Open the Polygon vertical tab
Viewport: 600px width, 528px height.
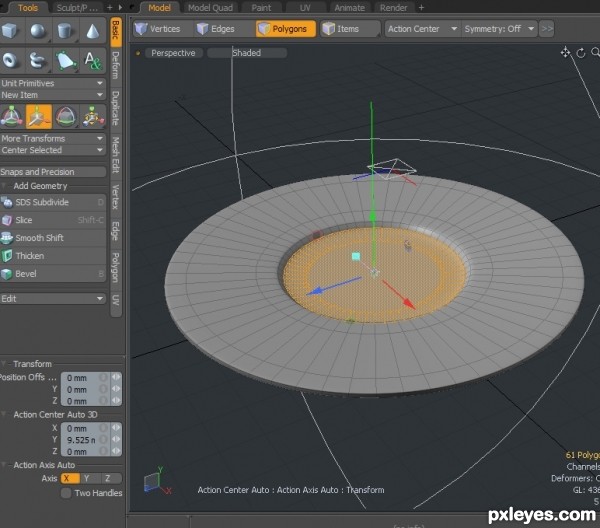116,267
